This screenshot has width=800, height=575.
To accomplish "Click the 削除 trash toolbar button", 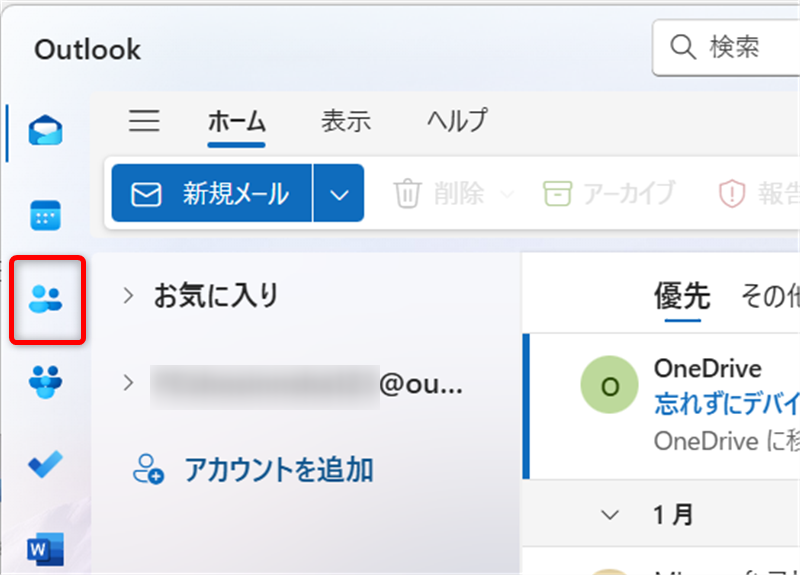I will 440,193.
